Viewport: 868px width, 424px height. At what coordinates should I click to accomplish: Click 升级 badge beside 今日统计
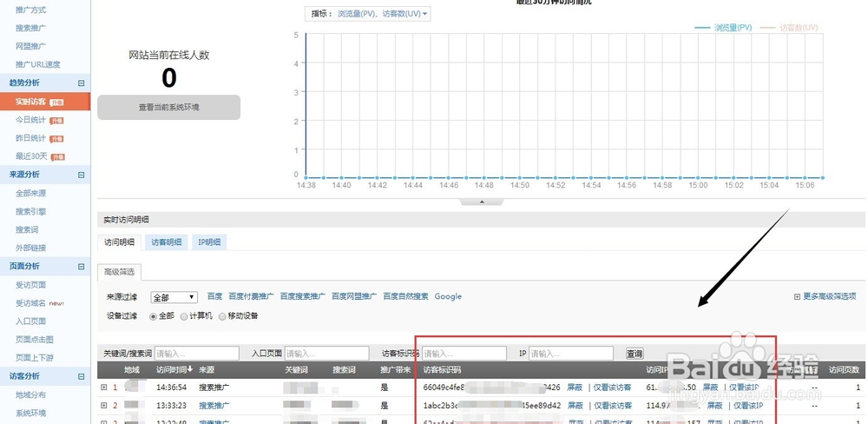(x=56, y=120)
